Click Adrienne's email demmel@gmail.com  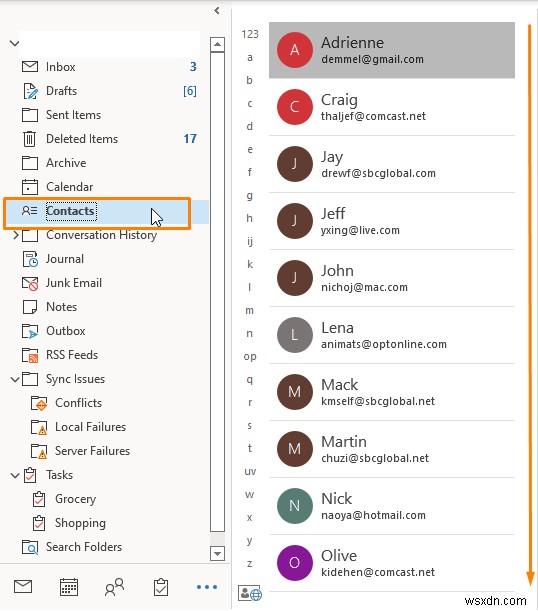pyautogui.click(x=372, y=59)
